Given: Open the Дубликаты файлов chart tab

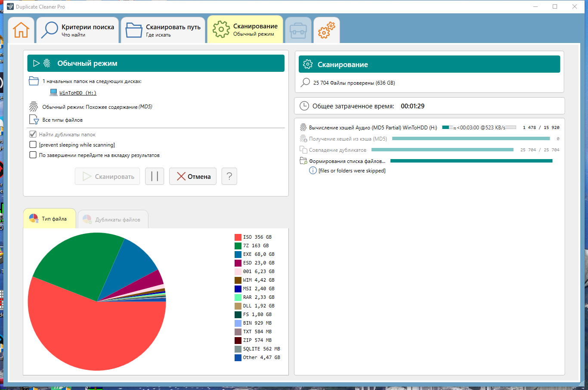Looking at the screenshot, I should [x=113, y=219].
